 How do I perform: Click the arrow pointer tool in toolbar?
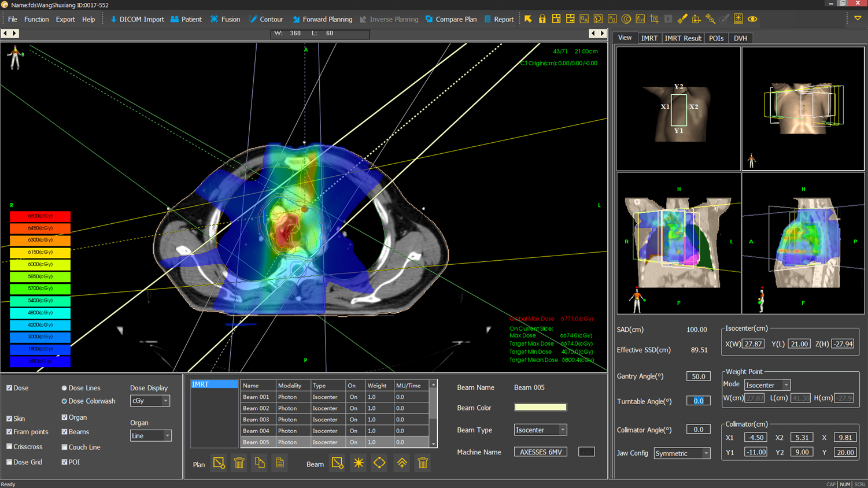(x=528, y=19)
